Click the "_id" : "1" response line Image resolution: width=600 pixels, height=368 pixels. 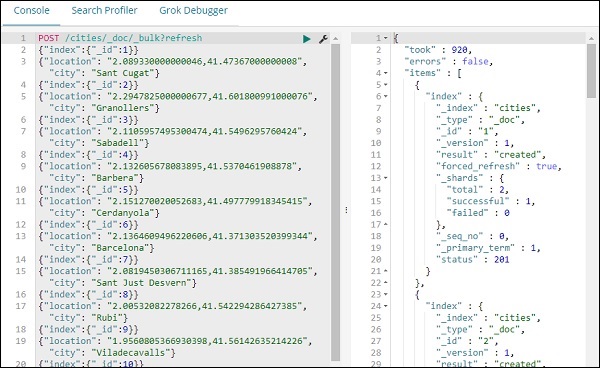coord(467,131)
